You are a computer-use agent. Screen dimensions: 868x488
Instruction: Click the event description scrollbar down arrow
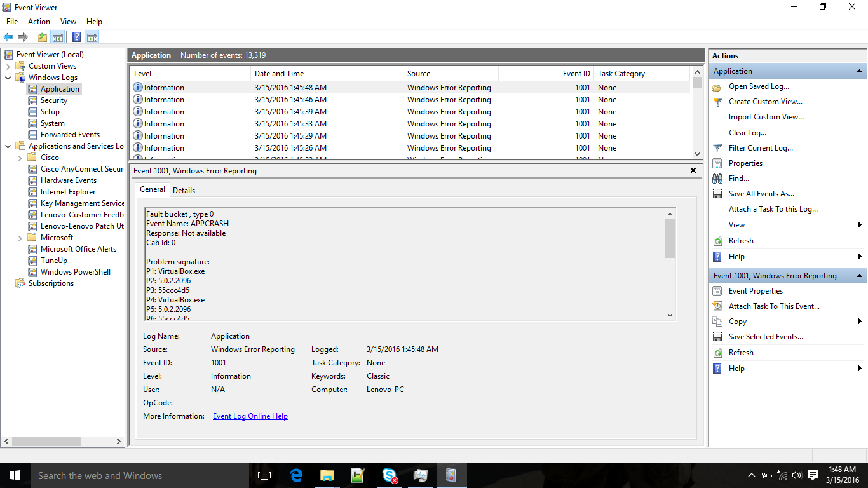coord(670,315)
